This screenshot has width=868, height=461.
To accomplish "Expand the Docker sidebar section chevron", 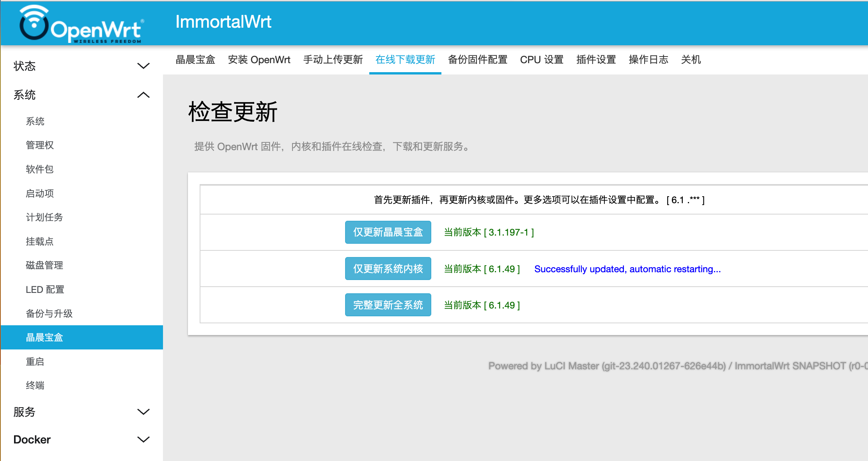I will point(143,440).
